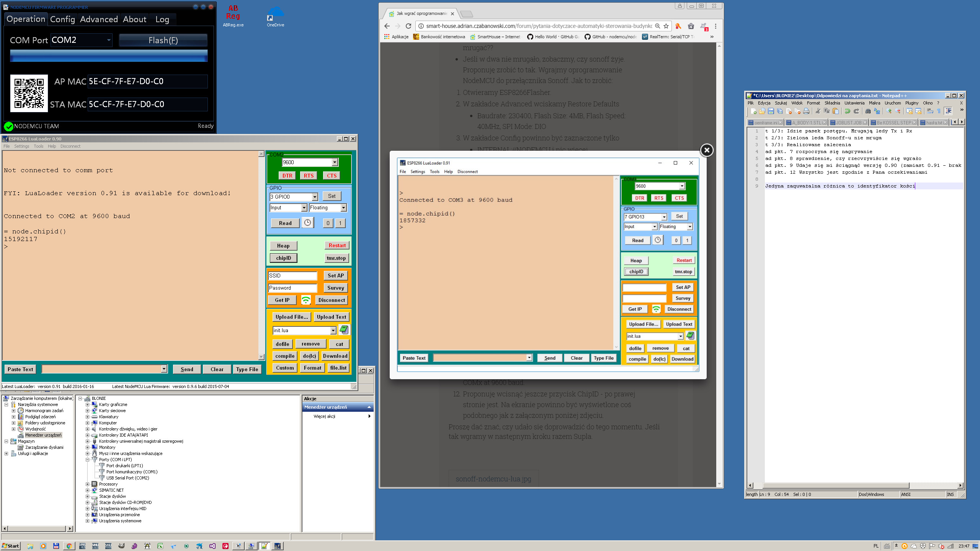Toggle DTR line in LuaLoader 0.90
Viewport: 980px width, 551px height.
click(287, 176)
